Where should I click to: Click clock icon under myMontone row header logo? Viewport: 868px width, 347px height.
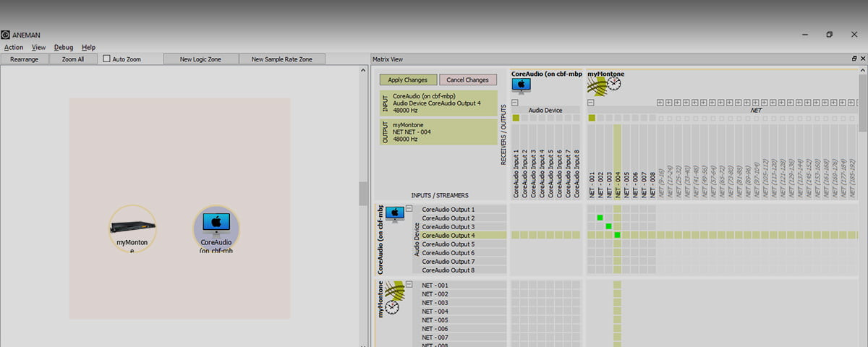pyautogui.click(x=392, y=308)
